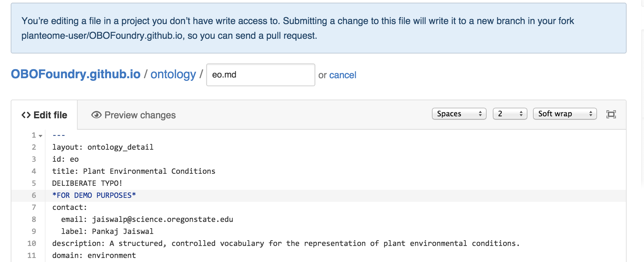The height and width of the screenshot is (262, 644).
Task: Open the indent size 2 dropdown
Action: click(510, 114)
